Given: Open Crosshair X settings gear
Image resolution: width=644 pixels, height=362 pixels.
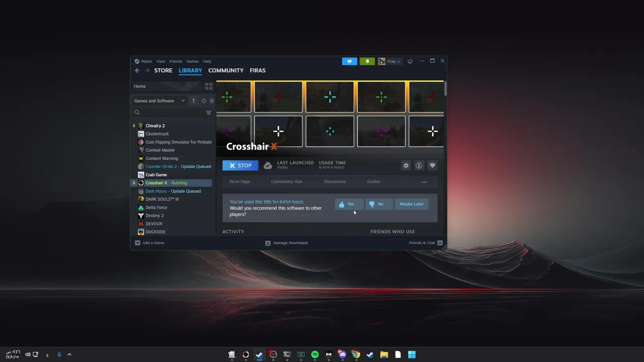Looking at the screenshot, I should [x=406, y=165].
